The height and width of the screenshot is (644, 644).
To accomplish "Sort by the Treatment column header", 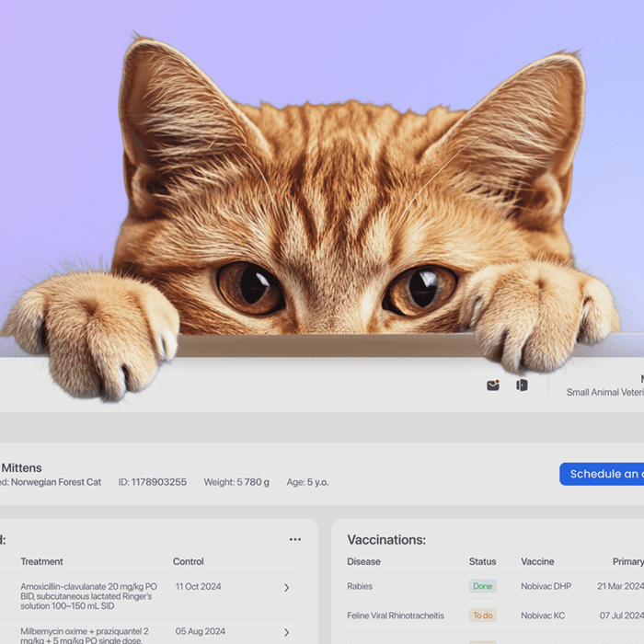I will [42, 561].
